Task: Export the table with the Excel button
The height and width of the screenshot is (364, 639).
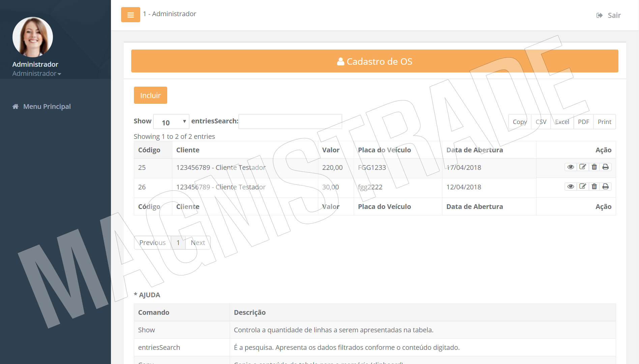Action: 562,122
